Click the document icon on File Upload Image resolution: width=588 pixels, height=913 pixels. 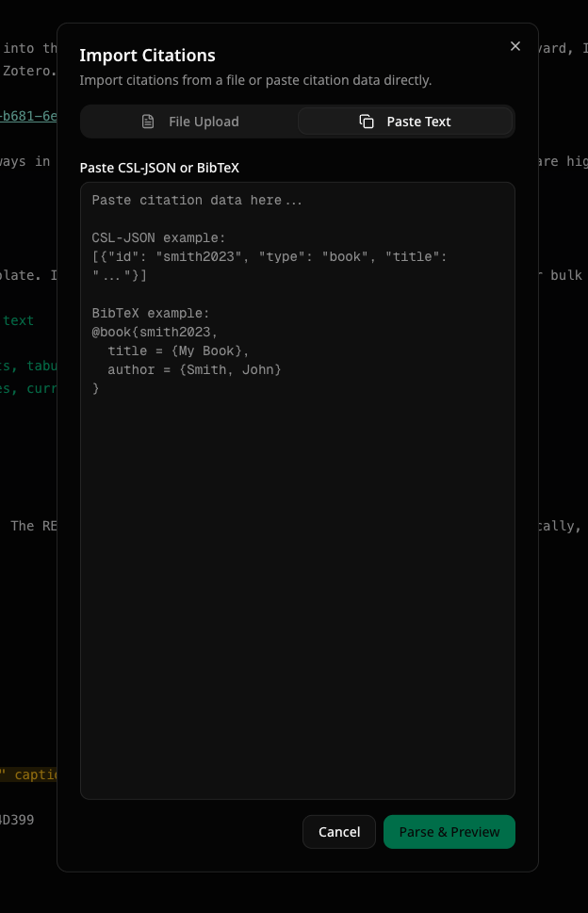(x=148, y=122)
